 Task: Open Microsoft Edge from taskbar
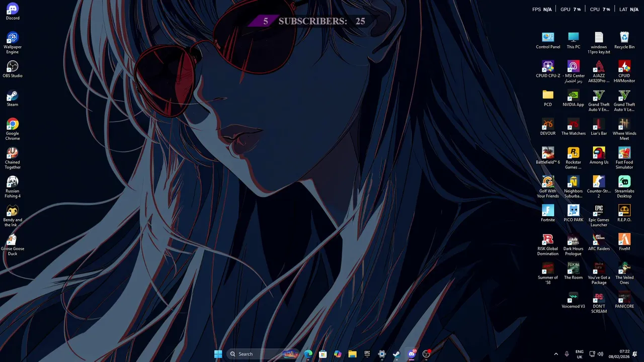pyautogui.click(x=308, y=354)
